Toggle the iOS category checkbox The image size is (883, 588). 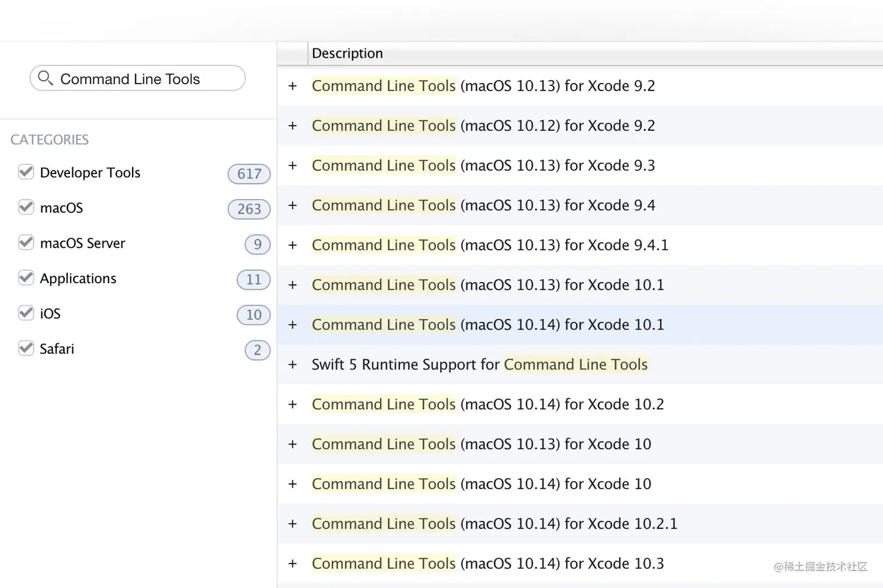click(x=26, y=313)
